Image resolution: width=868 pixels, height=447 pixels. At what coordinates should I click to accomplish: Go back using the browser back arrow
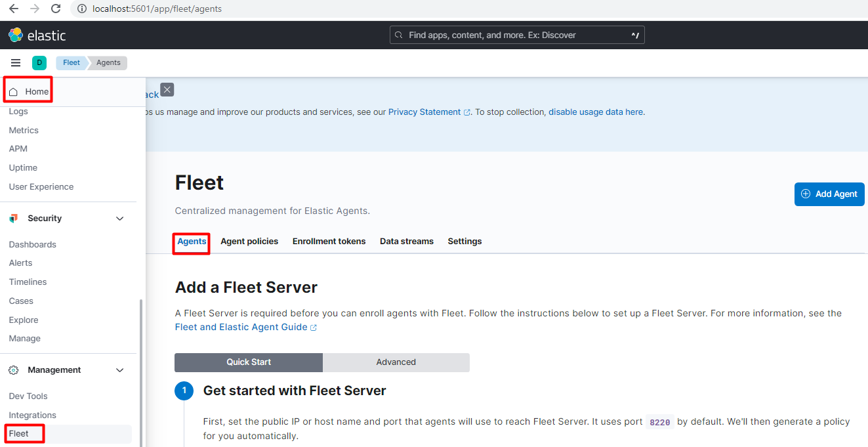click(x=14, y=9)
